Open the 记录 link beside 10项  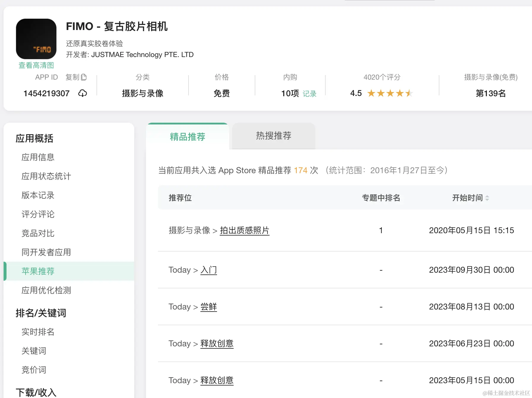point(310,94)
